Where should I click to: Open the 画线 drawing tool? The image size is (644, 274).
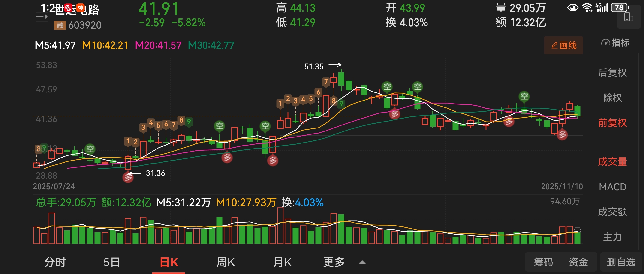pyautogui.click(x=563, y=45)
